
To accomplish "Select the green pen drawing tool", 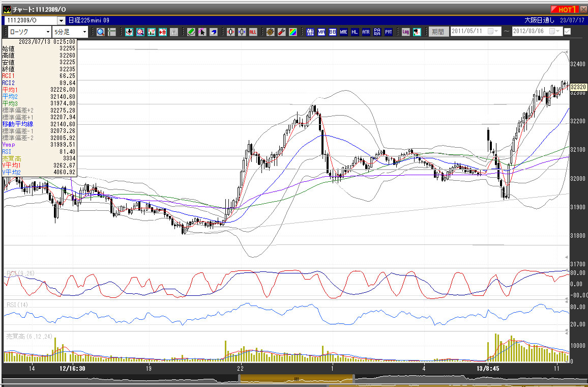I will pyautogui.click(x=191, y=32).
